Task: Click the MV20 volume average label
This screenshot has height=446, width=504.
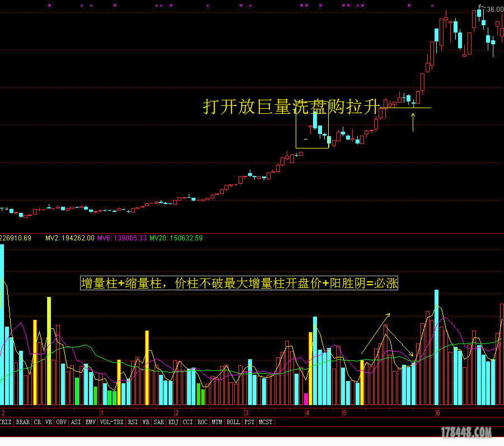Action: [x=175, y=238]
